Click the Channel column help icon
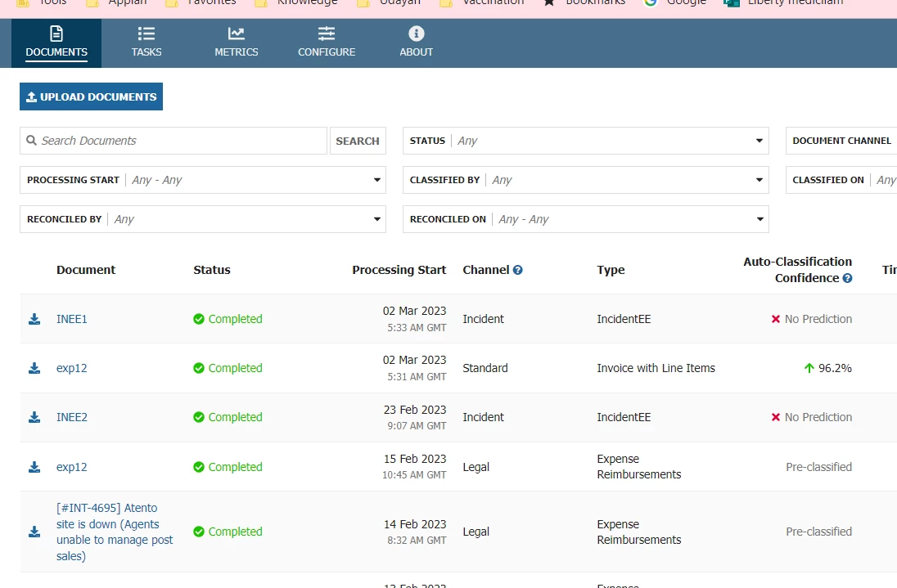 pyautogui.click(x=518, y=270)
